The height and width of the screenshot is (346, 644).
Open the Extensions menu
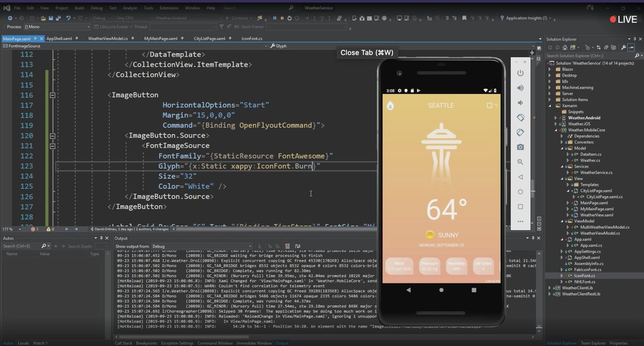169,8
